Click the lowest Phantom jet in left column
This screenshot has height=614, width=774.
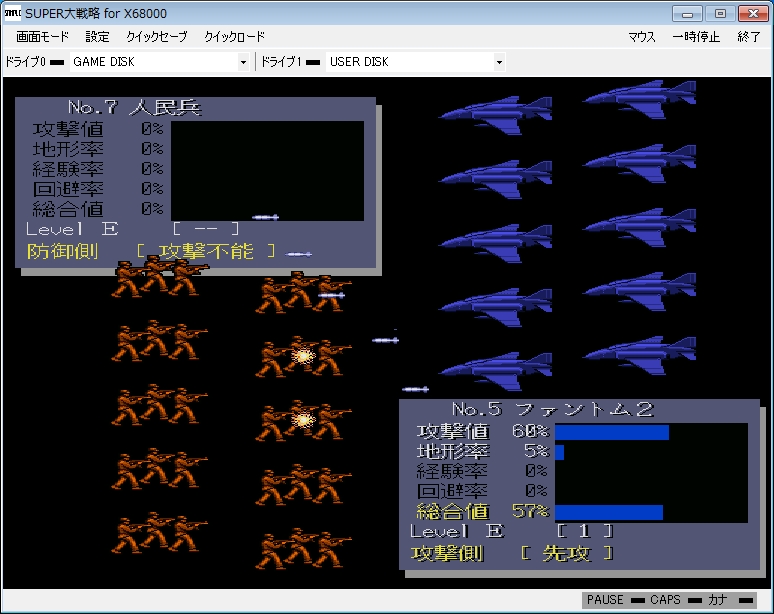pyautogui.click(x=495, y=371)
